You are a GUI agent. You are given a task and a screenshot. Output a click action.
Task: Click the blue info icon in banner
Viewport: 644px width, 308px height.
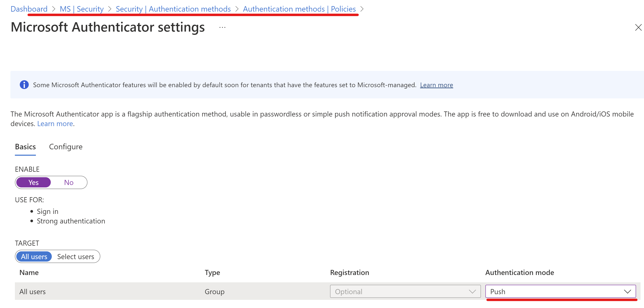[x=24, y=85]
